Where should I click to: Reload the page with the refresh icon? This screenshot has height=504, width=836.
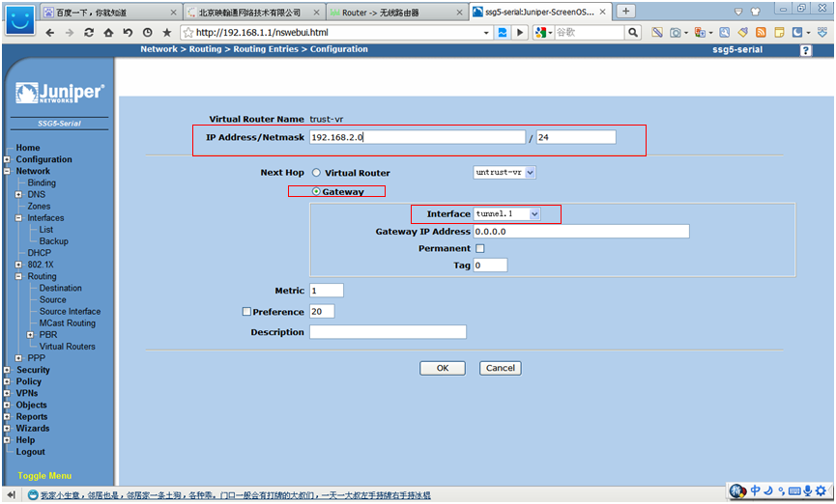click(x=89, y=32)
